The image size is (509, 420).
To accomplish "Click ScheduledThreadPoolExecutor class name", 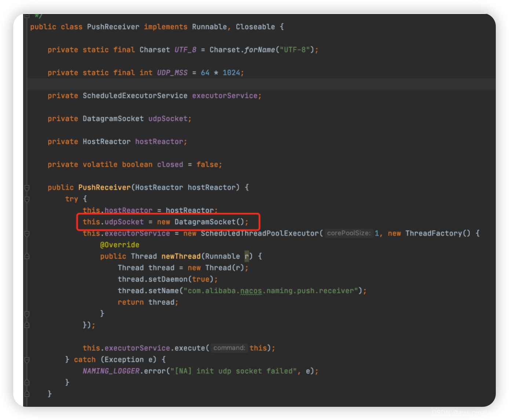I will (x=260, y=233).
